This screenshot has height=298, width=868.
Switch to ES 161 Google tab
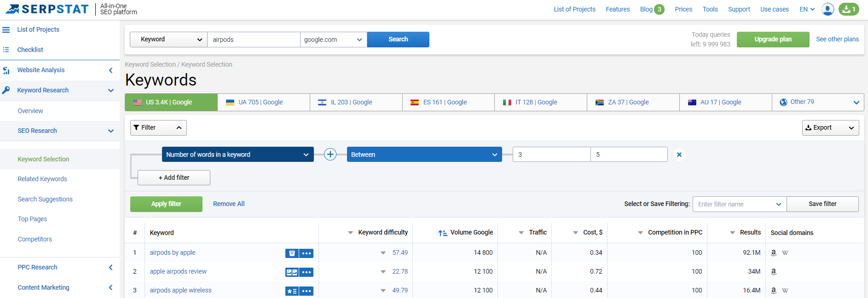click(449, 102)
